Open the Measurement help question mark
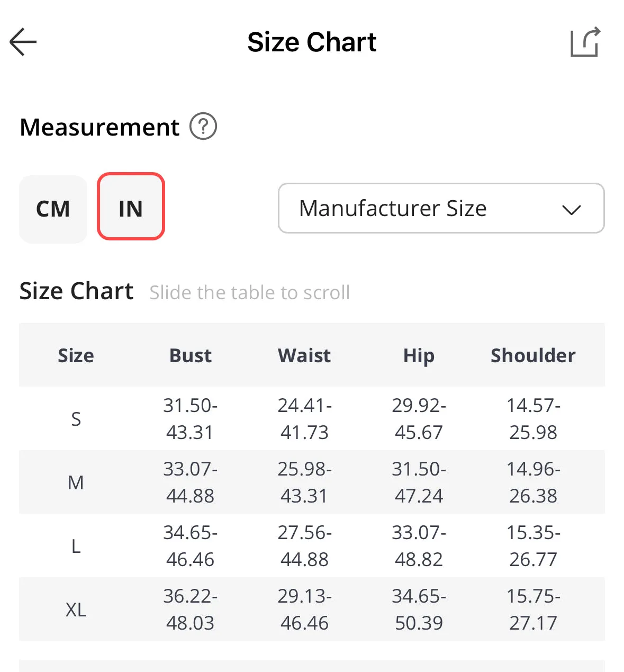This screenshot has height=672, width=624. 203,127
